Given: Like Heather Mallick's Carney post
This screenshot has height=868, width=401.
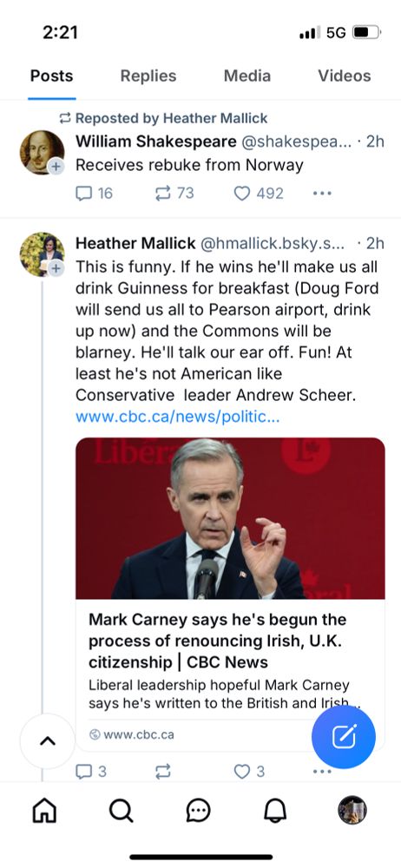Looking at the screenshot, I should (x=249, y=771).
